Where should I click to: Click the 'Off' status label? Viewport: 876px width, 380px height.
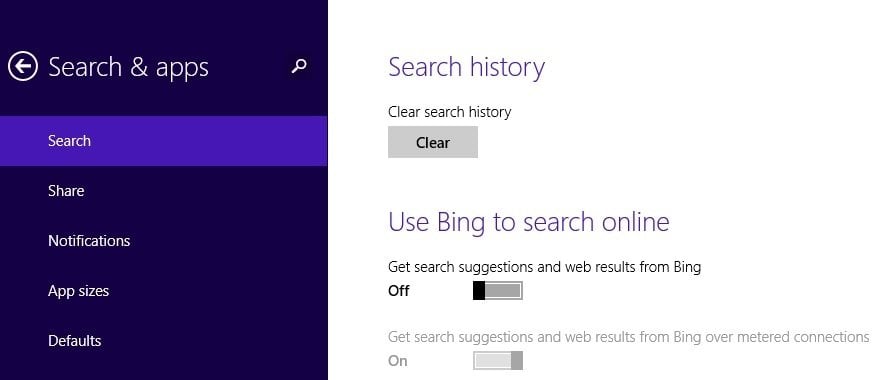[399, 291]
